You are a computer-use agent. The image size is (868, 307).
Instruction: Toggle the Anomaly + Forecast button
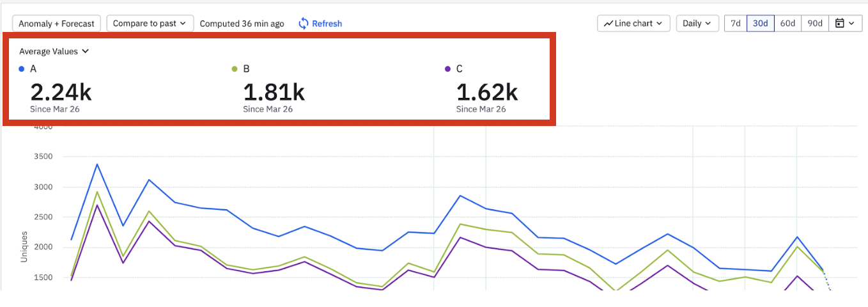click(57, 24)
